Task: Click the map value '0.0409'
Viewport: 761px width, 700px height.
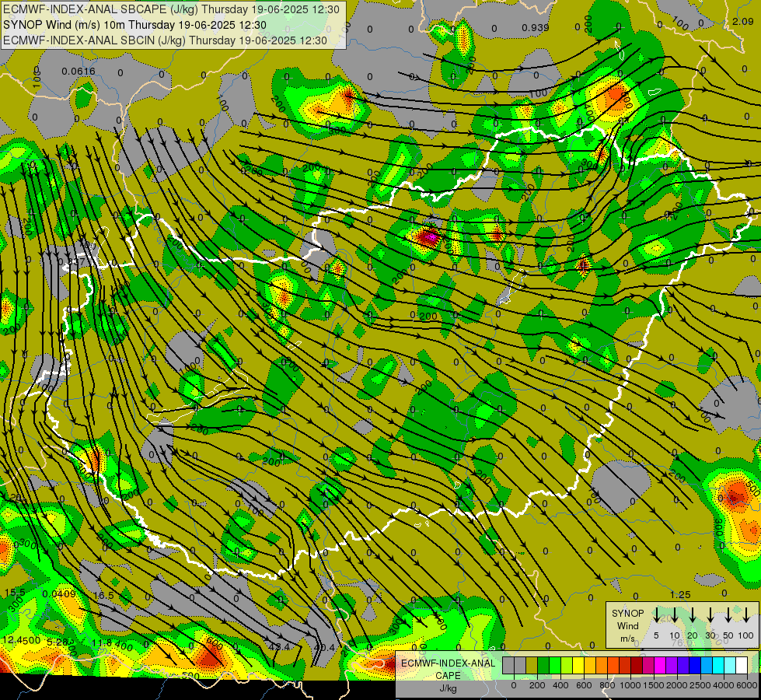Action: [x=59, y=593]
